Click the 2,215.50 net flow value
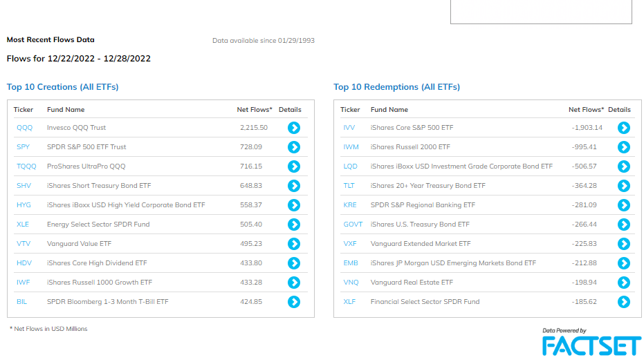 point(254,128)
